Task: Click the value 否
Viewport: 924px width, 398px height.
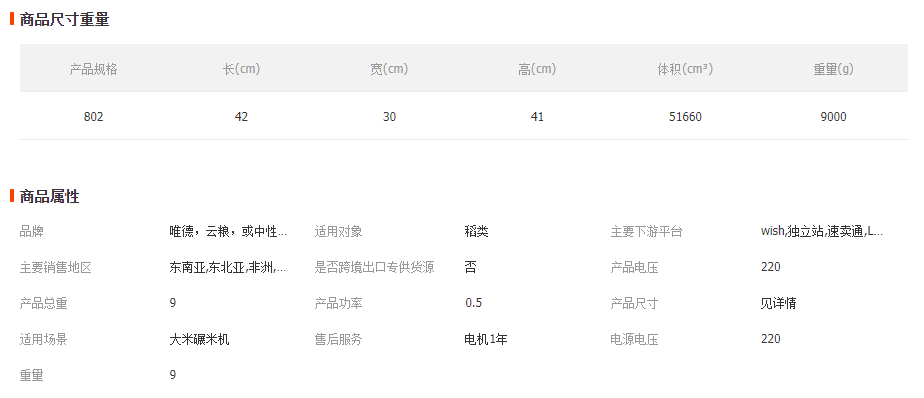Action: tap(470, 268)
